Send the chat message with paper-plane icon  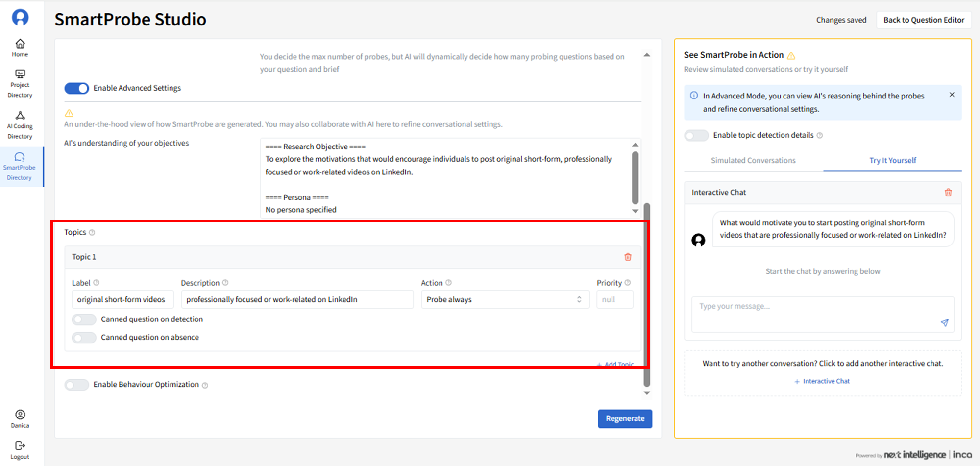[944, 322]
